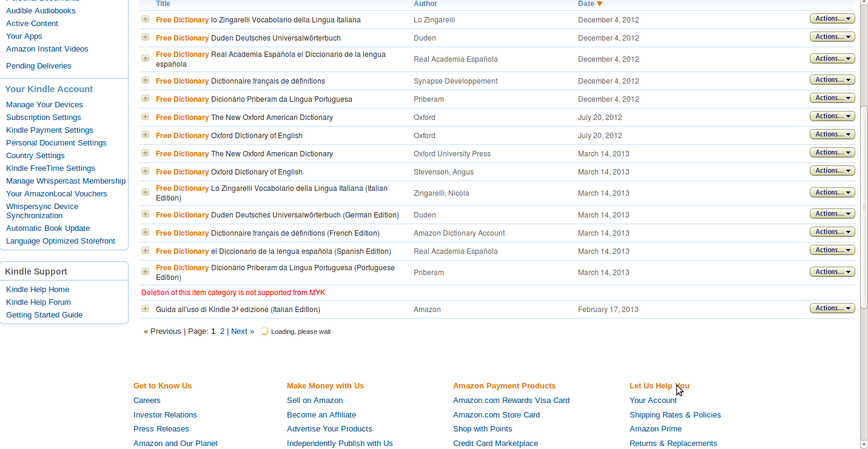Open Your Account in the footer
This screenshot has width=868, height=449.
pos(653,401)
